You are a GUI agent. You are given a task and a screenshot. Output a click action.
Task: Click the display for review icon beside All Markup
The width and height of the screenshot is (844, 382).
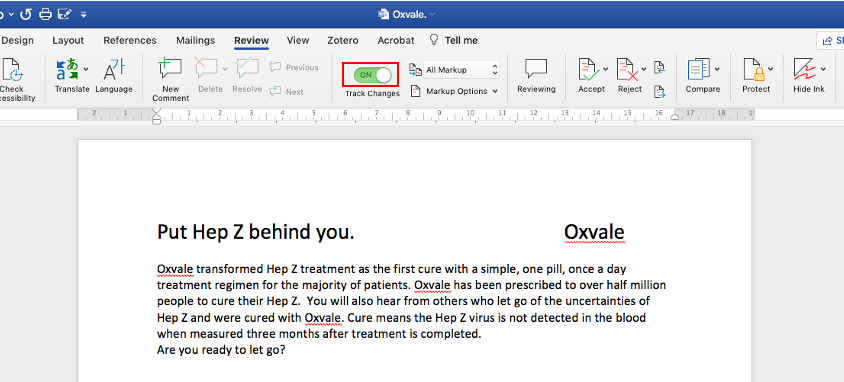[x=415, y=70]
